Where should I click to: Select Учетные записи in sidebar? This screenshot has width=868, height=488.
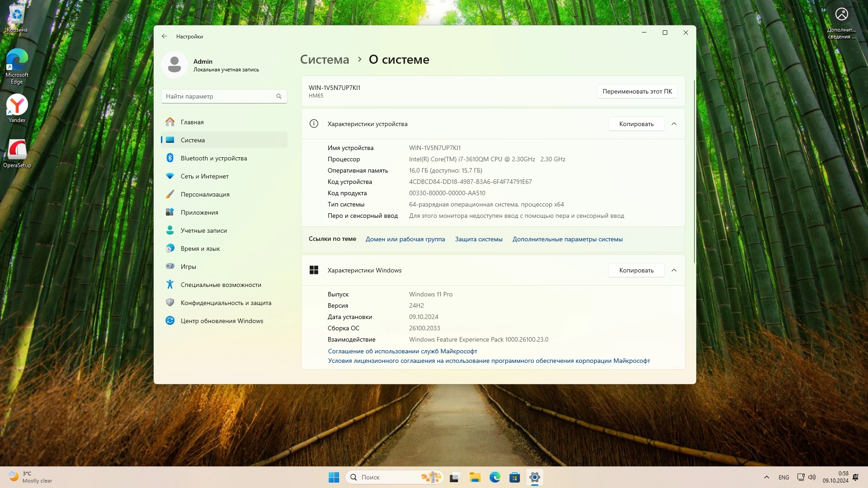(203, 230)
